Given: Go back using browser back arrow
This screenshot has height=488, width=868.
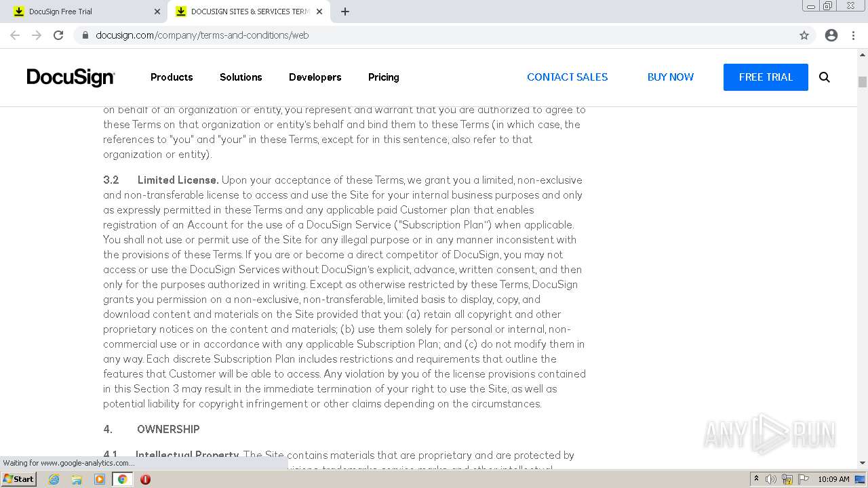Looking at the screenshot, I should 15,35.
